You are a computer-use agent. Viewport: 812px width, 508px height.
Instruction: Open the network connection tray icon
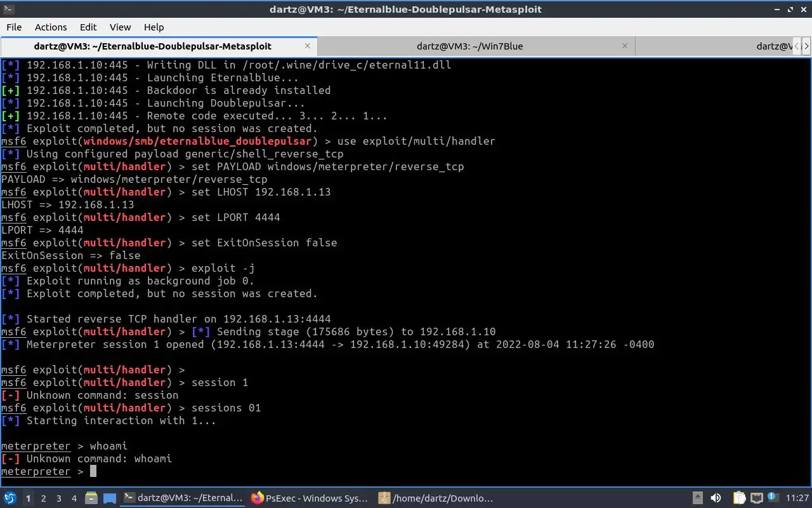[757, 498]
